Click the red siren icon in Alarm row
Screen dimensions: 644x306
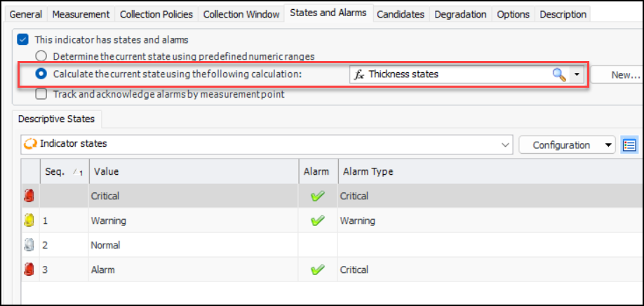coord(29,270)
